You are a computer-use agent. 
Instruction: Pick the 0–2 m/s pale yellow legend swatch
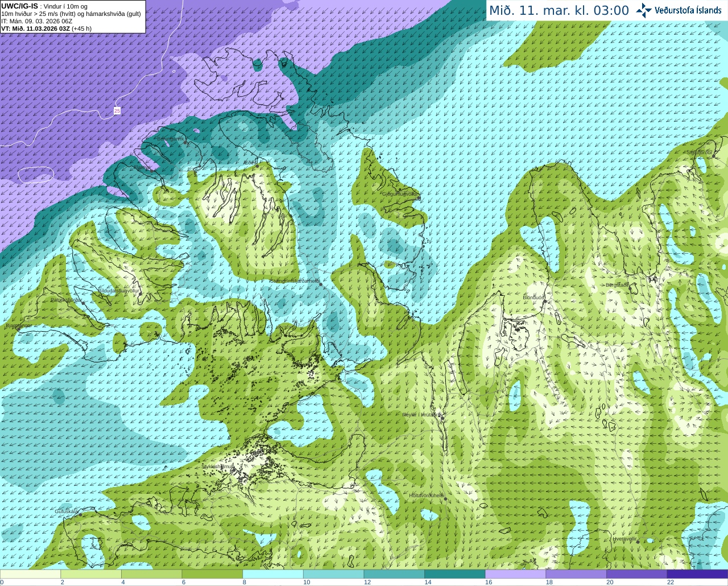click(30, 574)
